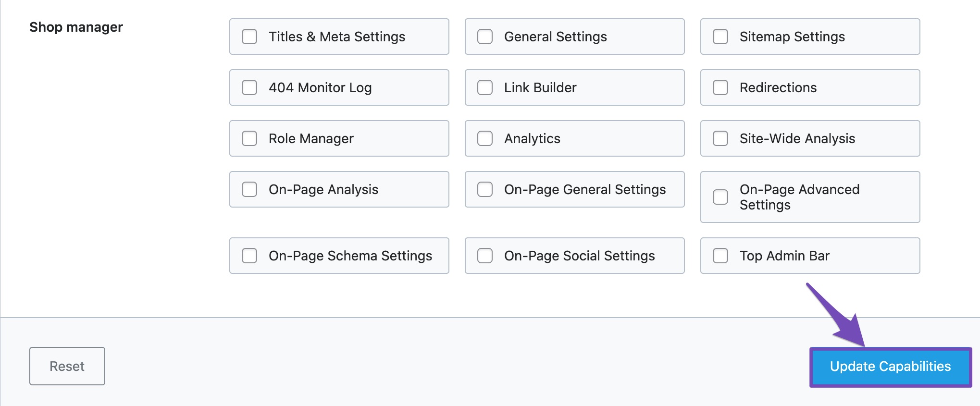Toggle the Link Builder checkbox

(x=485, y=87)
